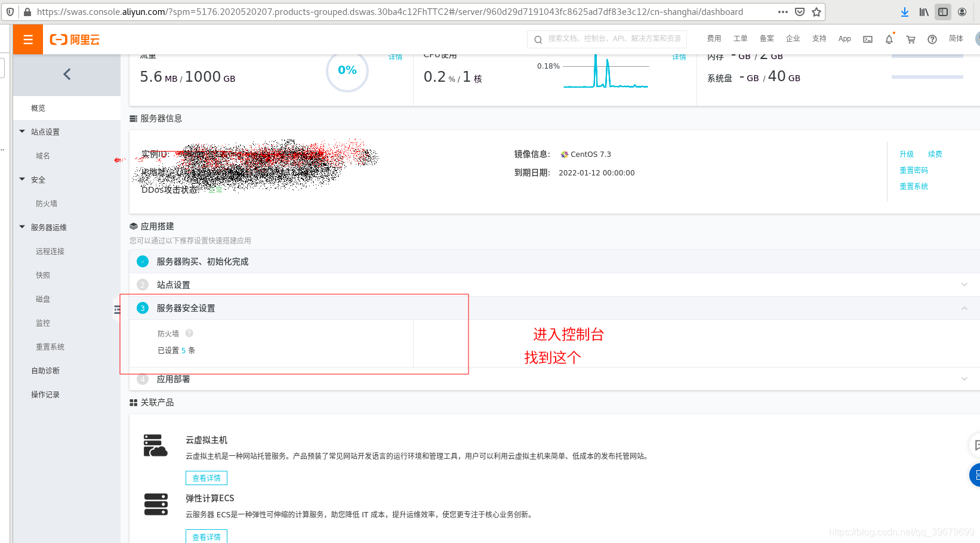Click the sidebar drag handle icon
Screen dimensions: 980x543
click(117, 309)
